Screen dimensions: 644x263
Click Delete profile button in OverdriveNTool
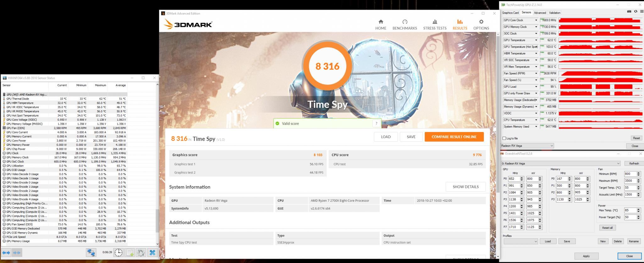coord(618,241)
